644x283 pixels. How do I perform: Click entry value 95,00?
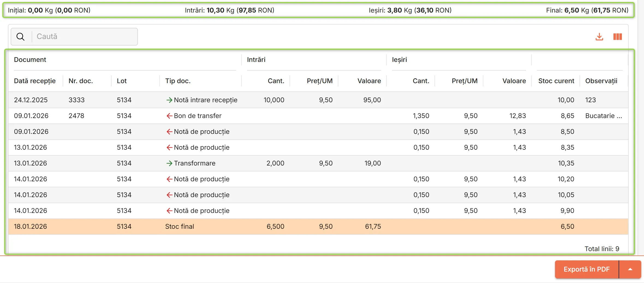pyautogui.click(x=372, y=100)
